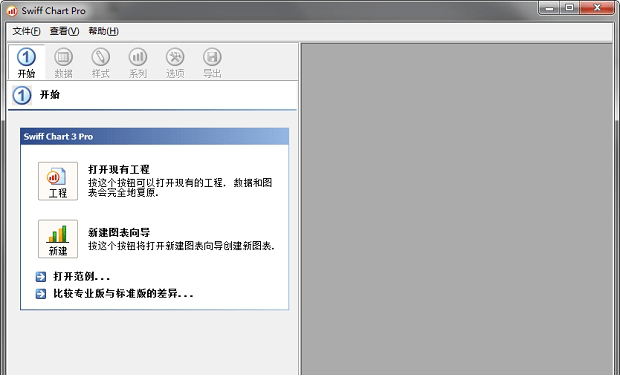The height and width of the screenshot is (390, 620).
Task: Open the 查看(V) menu
Action: 64,31
